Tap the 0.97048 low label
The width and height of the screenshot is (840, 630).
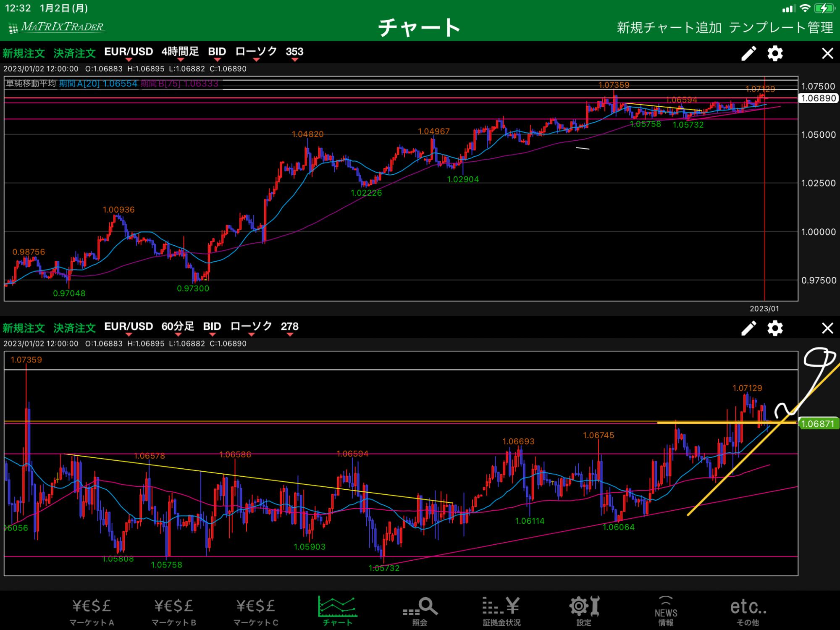tap(69, 293)
